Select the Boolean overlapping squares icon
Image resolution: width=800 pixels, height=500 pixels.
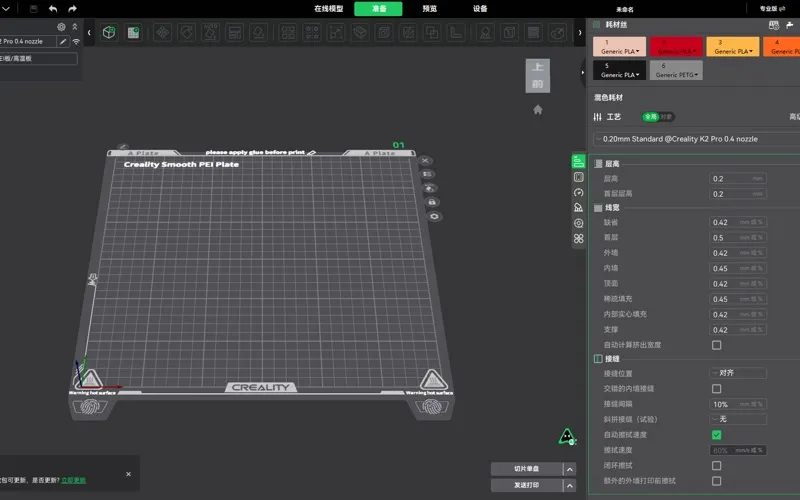point(432,33)
